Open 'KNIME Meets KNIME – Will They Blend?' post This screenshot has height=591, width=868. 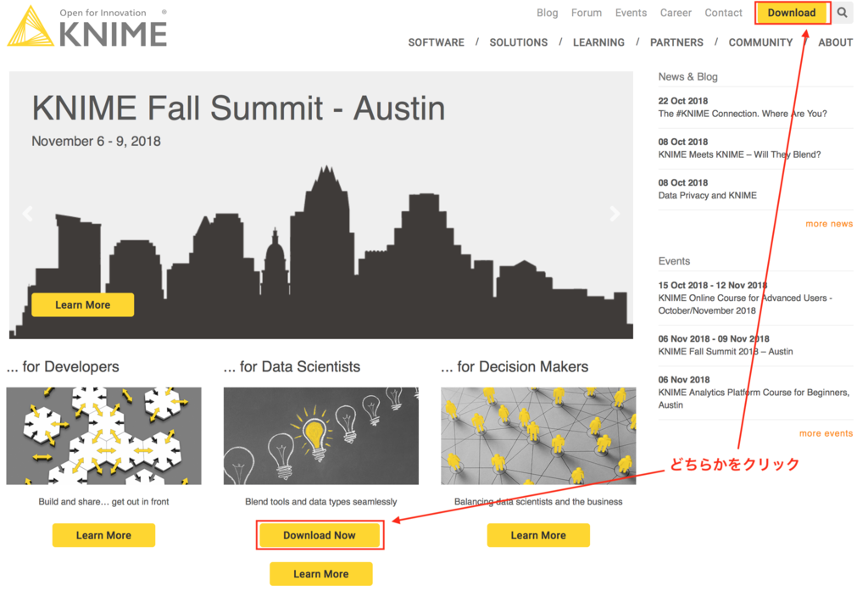pos(739,154)
